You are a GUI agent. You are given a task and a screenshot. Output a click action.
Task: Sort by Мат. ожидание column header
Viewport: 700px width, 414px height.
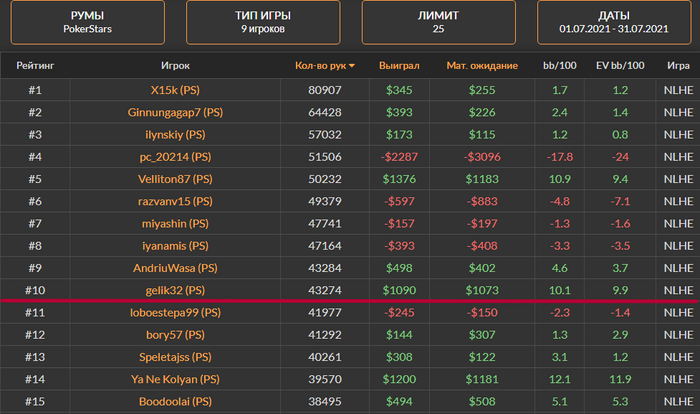tap(482, 66)
